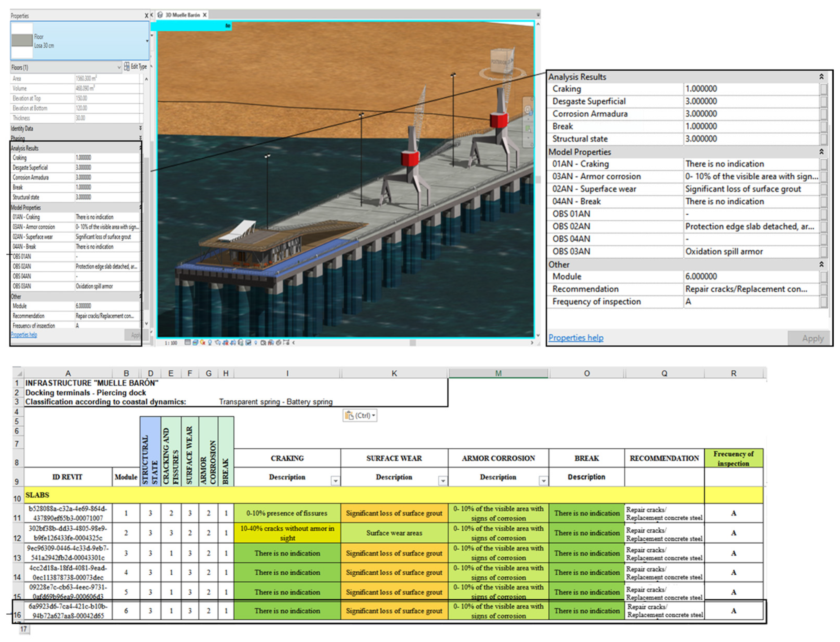Select the column M header

click(498, 373)
